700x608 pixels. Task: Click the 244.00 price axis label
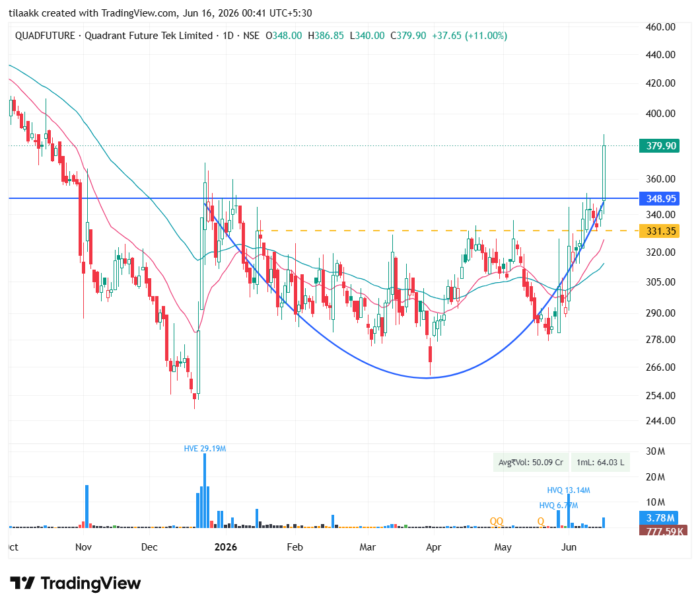(x=660, y=420)
